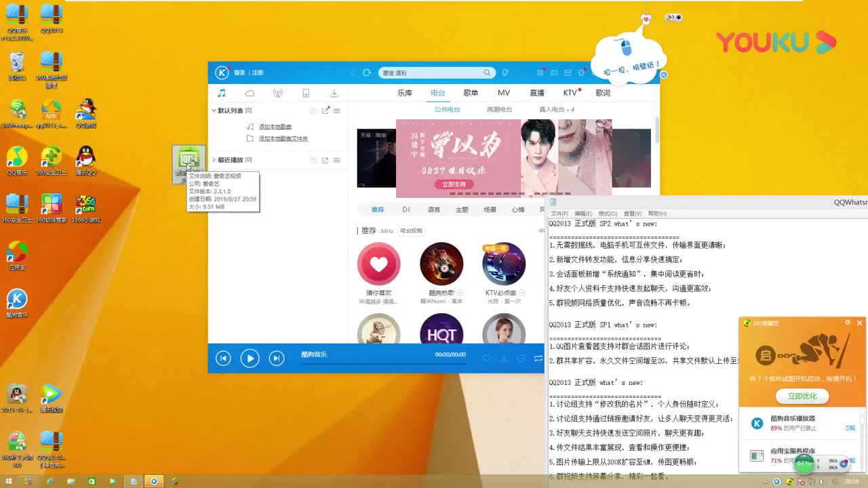
Task: Select the 心情 radio category
Action: [518, 210]
